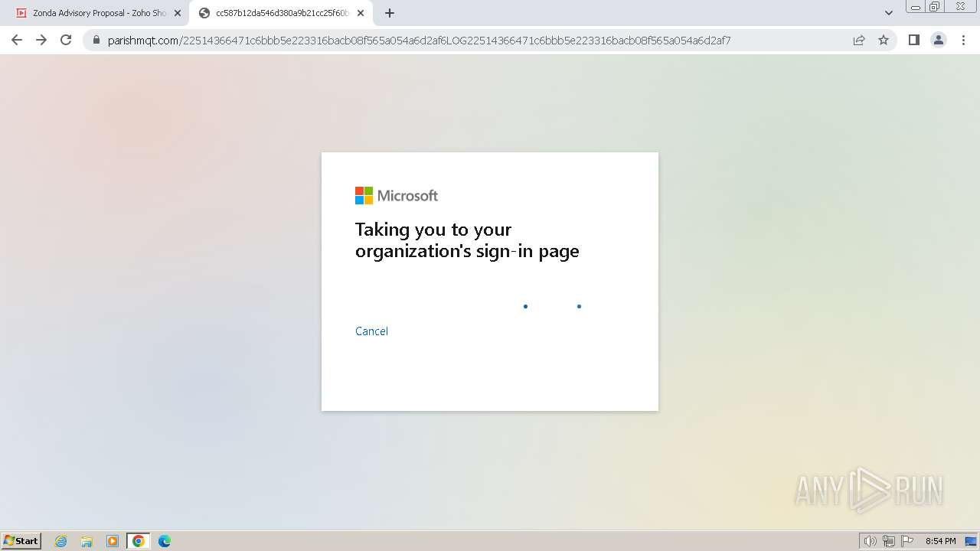Close the cc587b12da546d tab

pyautogui.click(x=361, y=13)
